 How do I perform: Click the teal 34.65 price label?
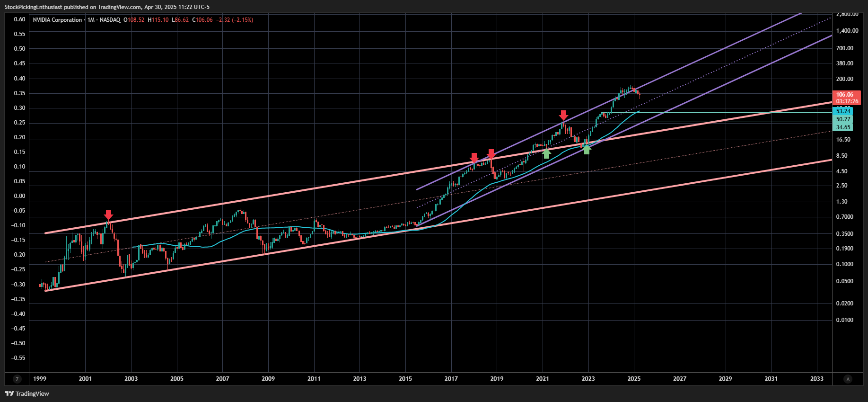842,127
